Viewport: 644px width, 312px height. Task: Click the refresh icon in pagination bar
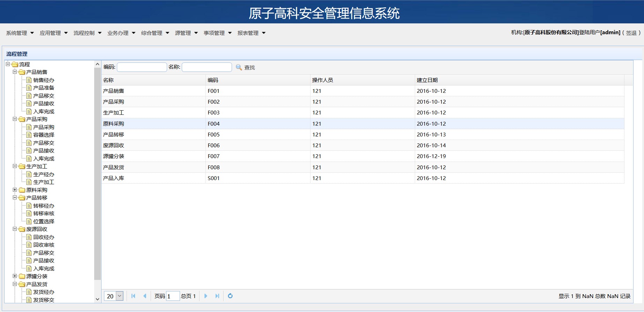point(230,296)
